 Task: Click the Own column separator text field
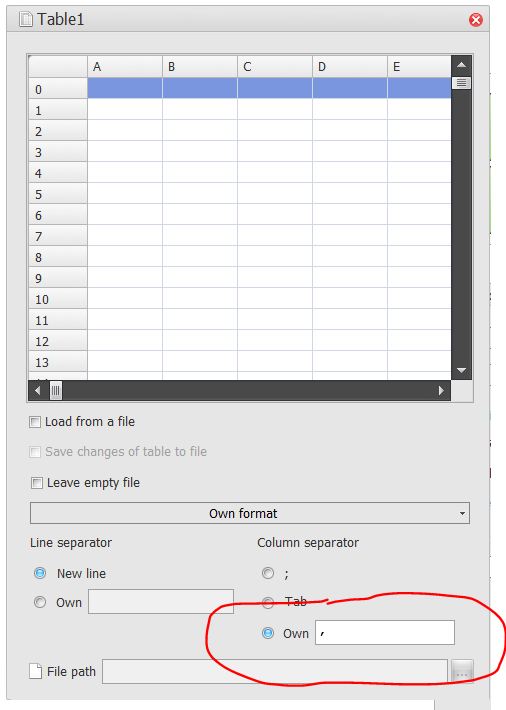pos(385,633)
